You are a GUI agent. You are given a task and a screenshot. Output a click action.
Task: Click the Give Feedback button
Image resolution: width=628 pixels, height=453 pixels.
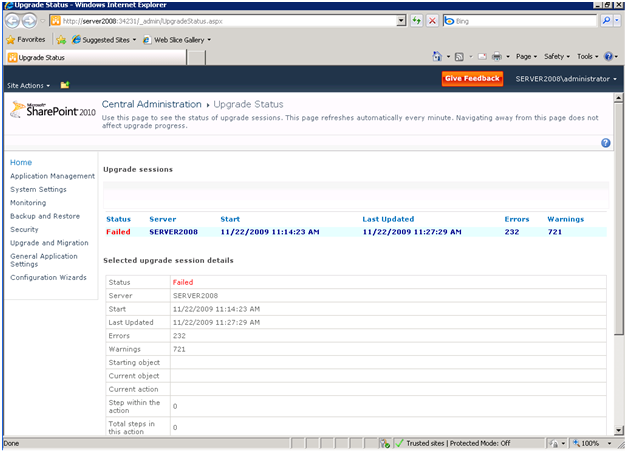click(472, 79)
